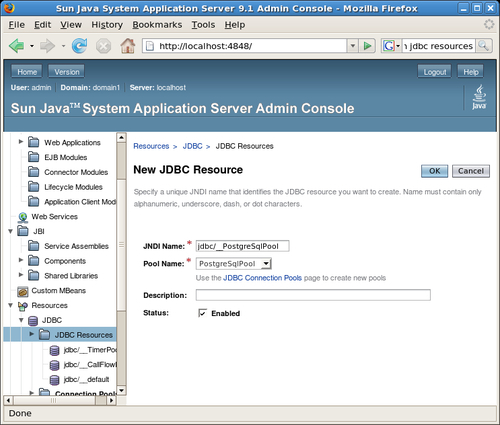Click the console Home button

pyautogui.click(x=27, y=72)
